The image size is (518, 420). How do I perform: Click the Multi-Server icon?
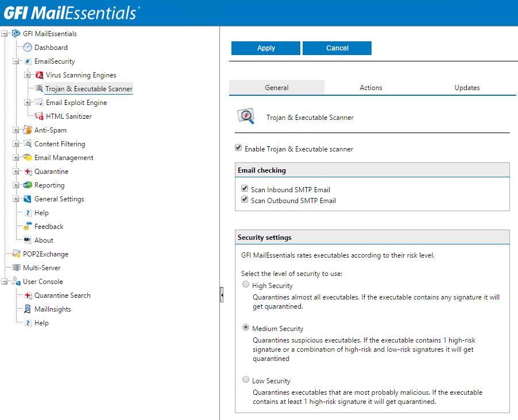point(16,267)
